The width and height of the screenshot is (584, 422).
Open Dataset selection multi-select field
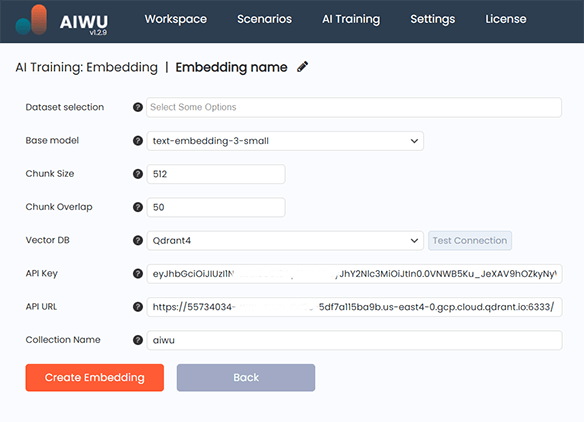[354, 107]
